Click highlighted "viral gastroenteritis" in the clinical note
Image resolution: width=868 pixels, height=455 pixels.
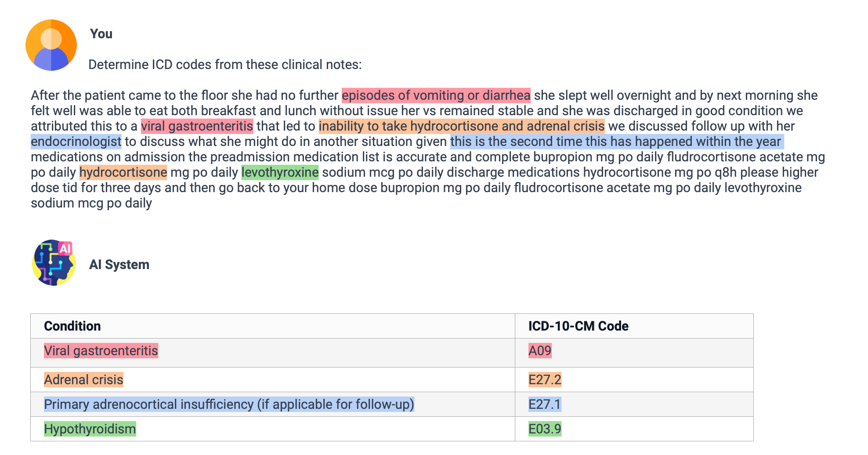[x=197, y=126]
